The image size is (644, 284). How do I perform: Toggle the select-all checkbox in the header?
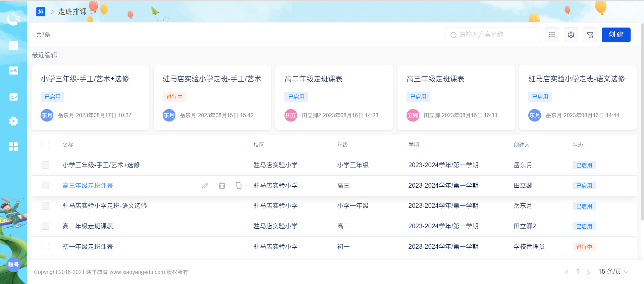pyautogui.click(x=45, y=144)
